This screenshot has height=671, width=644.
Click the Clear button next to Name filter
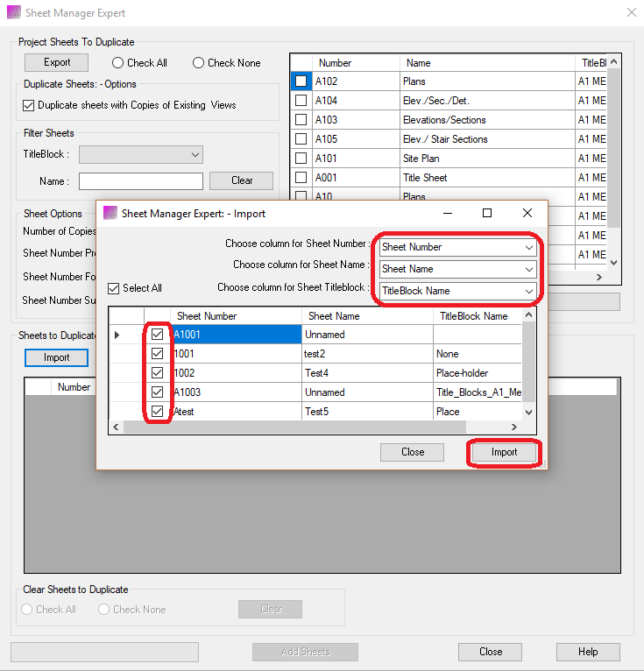point(241,180)
